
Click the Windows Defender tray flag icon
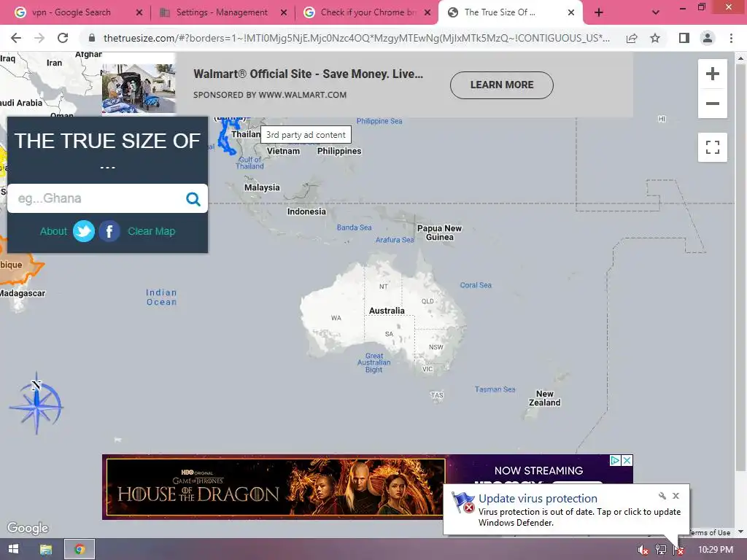(678, 550)
